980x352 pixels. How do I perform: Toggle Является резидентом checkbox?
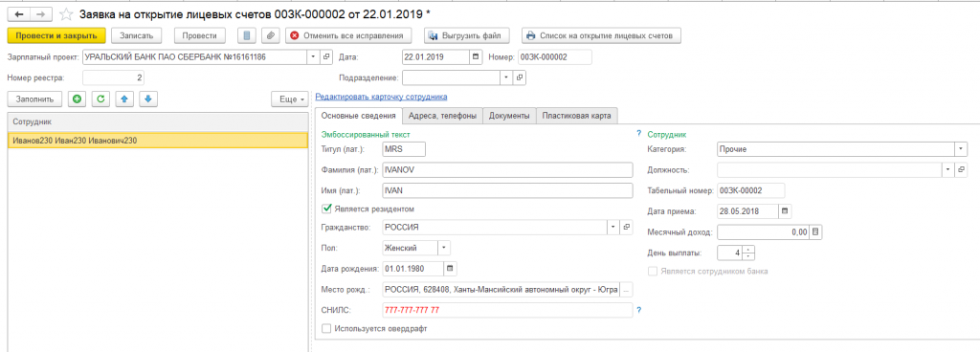point(326,209)
